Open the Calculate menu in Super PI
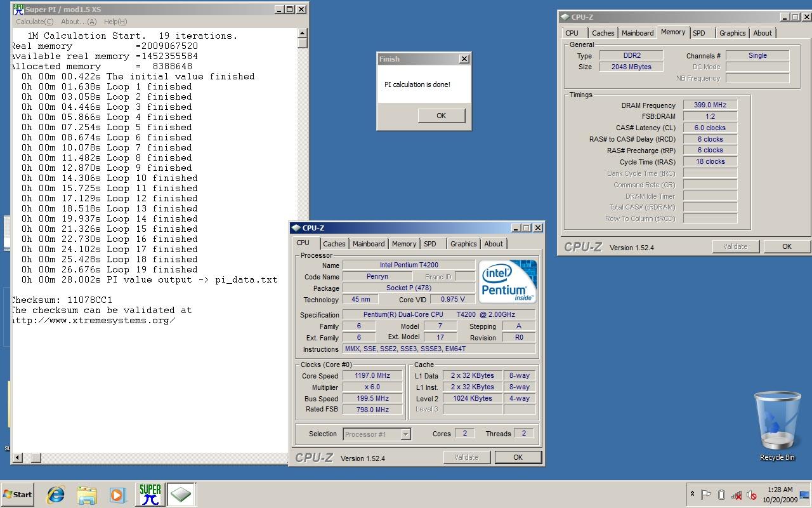 click(34, 22)
